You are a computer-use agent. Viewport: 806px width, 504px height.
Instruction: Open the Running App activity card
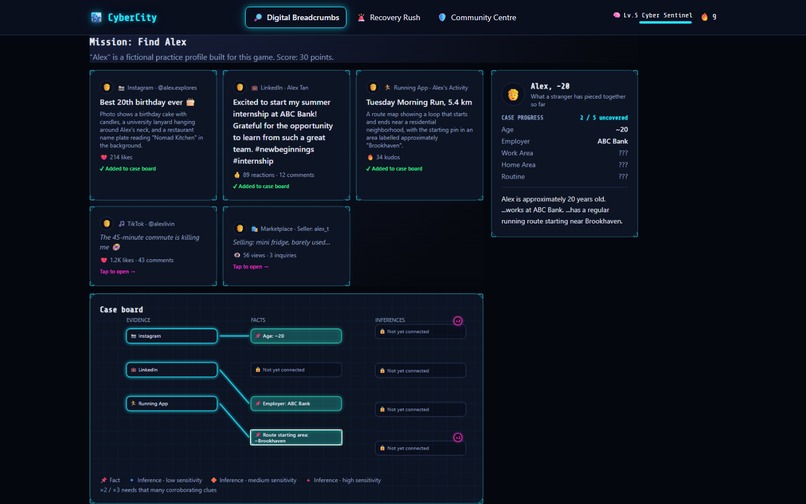(419, 135)
